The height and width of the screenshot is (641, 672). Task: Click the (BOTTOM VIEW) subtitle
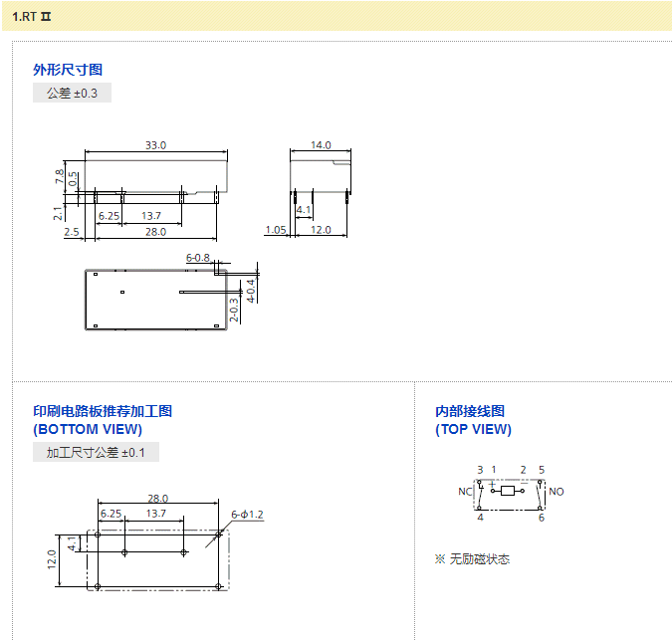tap(88, 430)
